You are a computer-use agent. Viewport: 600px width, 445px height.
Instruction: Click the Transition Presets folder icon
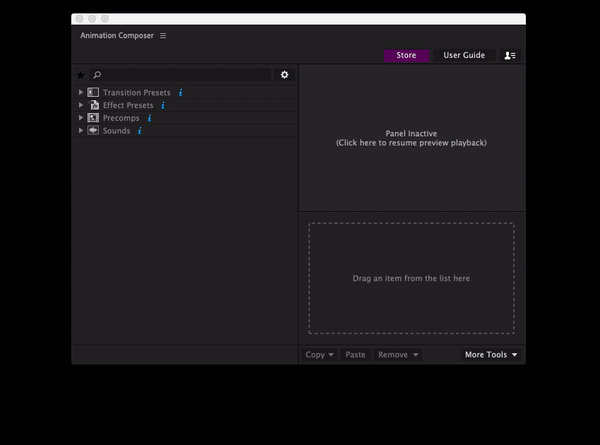[93, 92]
